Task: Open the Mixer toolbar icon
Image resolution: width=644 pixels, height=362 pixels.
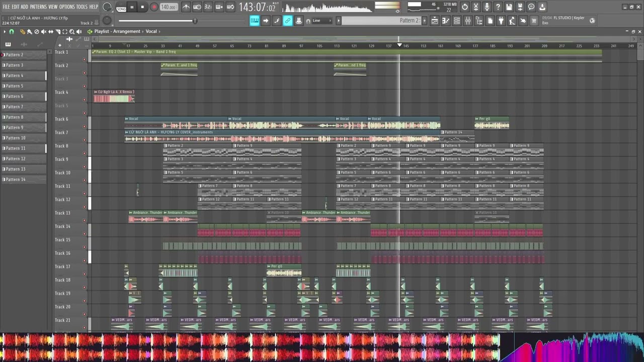Action: point(468,21)
